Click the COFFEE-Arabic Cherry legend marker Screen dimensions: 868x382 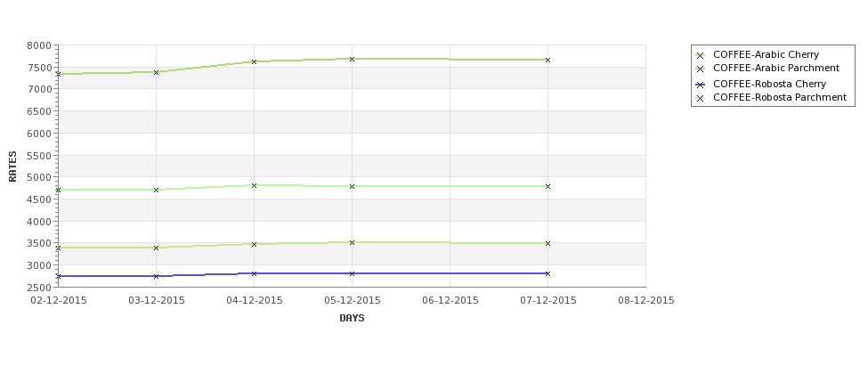coord(701,55)
